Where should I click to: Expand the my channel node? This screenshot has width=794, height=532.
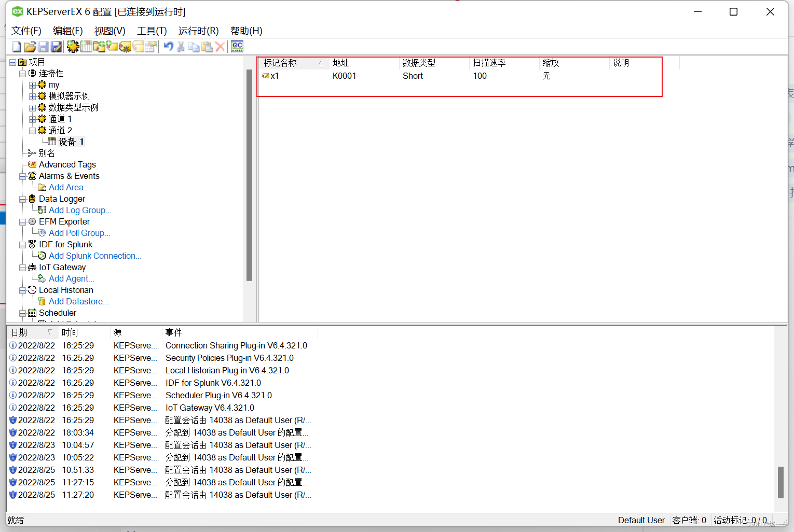point(32,85)
